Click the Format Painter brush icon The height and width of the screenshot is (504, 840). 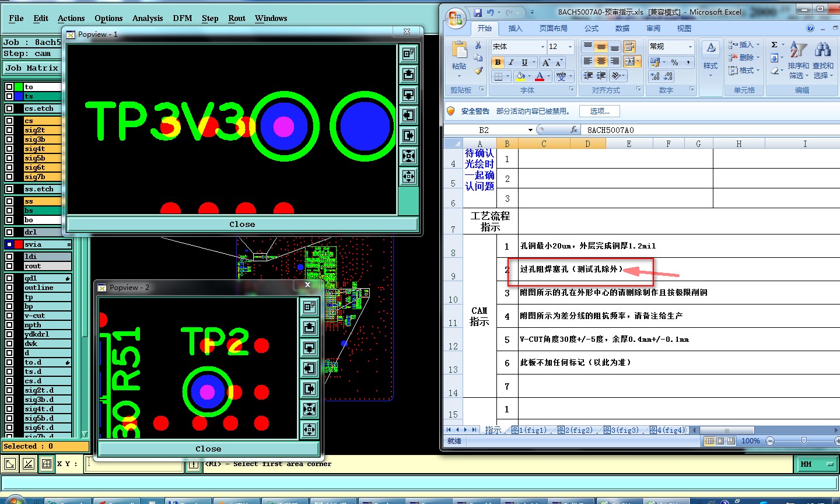tap(478, 71)
